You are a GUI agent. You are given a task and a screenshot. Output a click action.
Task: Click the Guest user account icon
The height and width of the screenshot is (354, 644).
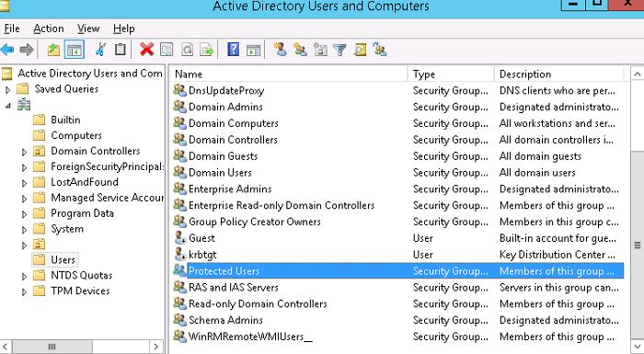[180, 238]
